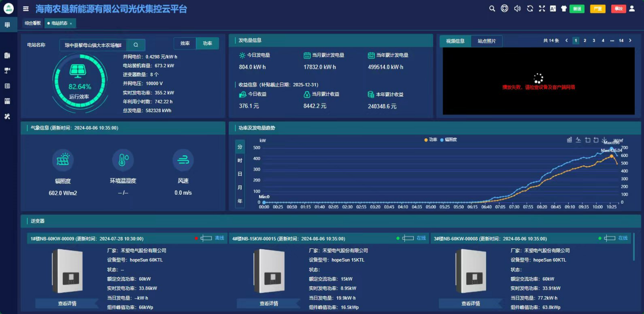Open the solar panel grid sidebar menu
The width and height of the screenshot is (644, 314).
click(x=7, y=25)
